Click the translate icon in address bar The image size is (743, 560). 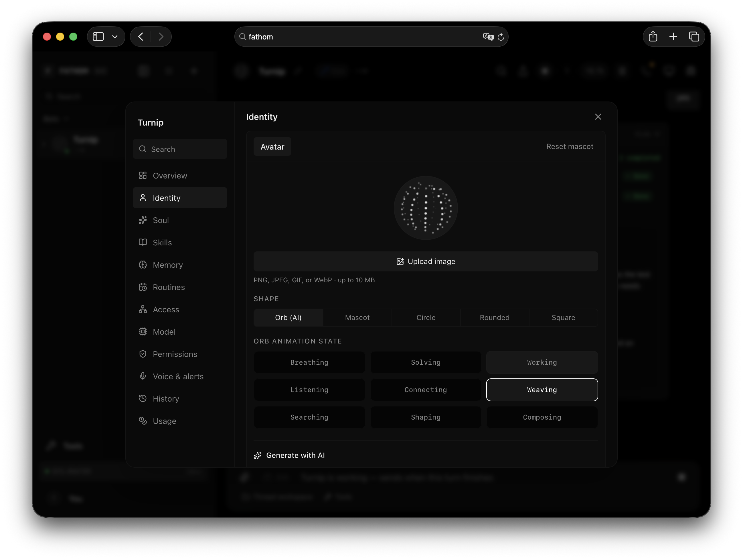(488, 37)
